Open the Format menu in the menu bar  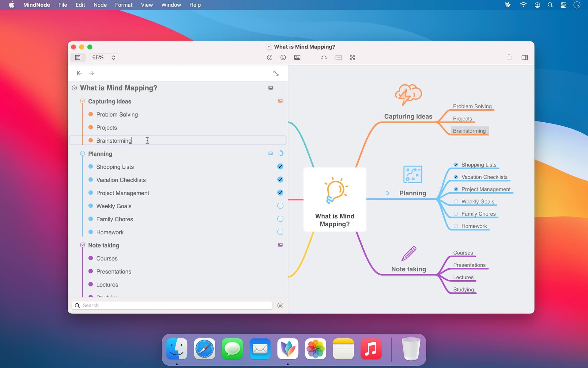(123, 5)
